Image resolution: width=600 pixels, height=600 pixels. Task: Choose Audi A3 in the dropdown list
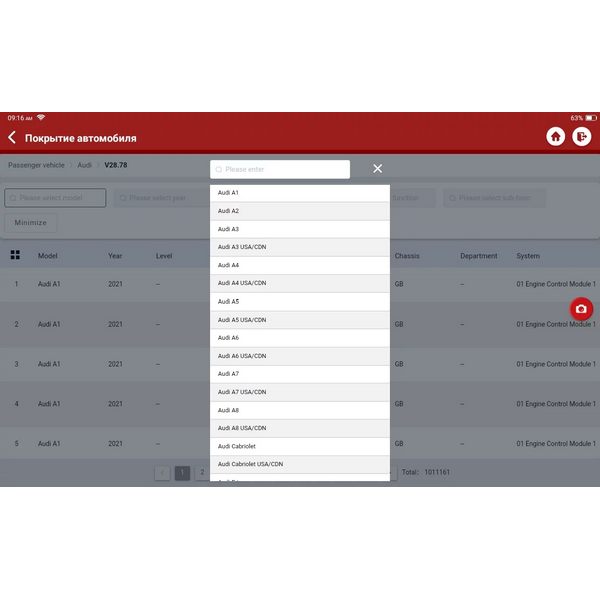[x=300, y=229]
